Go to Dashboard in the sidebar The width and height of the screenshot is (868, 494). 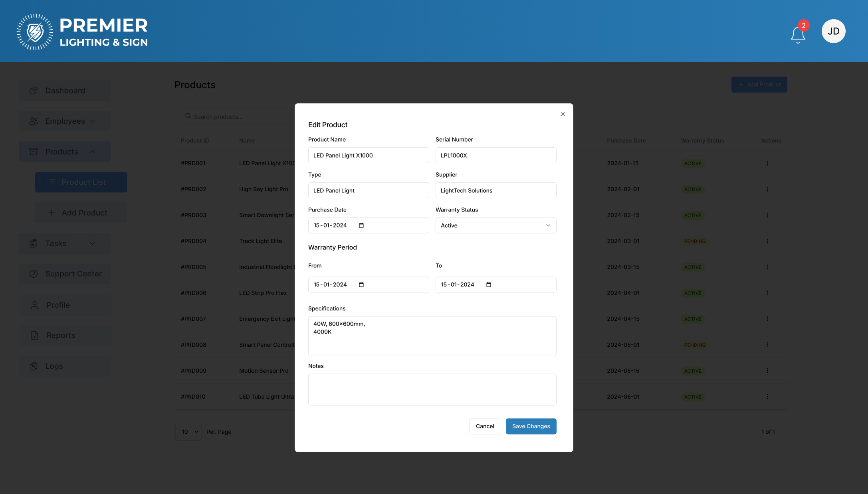tap(65, 91)
